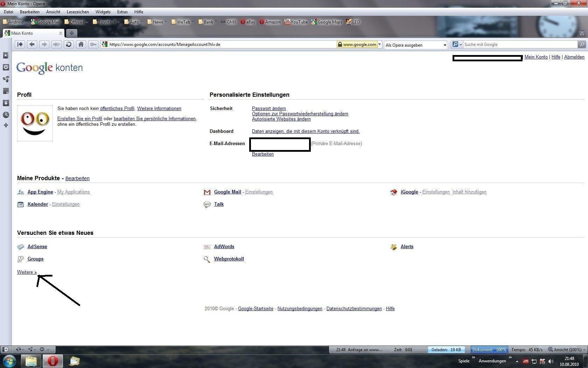Open the Windows Start orb
Image resolution: width=588 pixels, height=368 pixels.
9,361
